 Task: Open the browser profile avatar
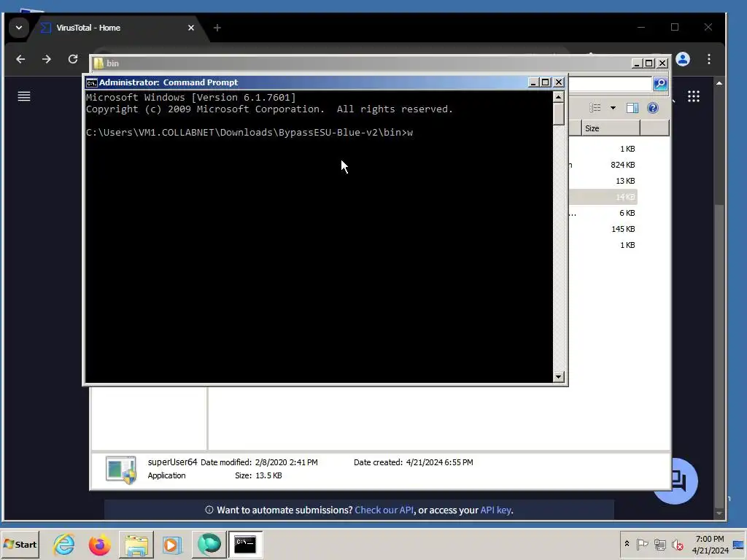pyautogui.click(x=683, y=59)
